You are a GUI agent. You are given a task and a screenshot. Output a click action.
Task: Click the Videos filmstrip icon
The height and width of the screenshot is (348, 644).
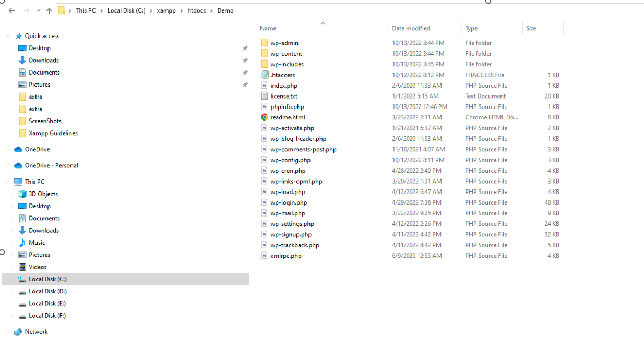click(x=22, y=267)
